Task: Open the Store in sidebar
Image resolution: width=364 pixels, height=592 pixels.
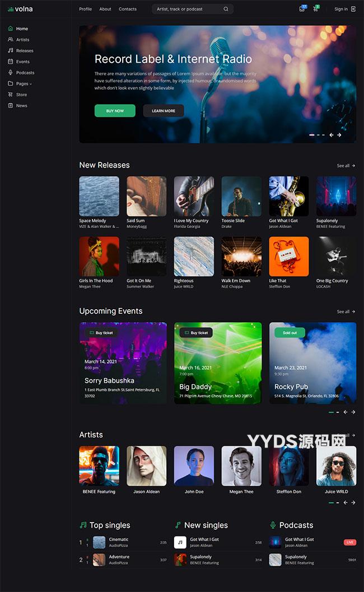Action: (21, 95)
